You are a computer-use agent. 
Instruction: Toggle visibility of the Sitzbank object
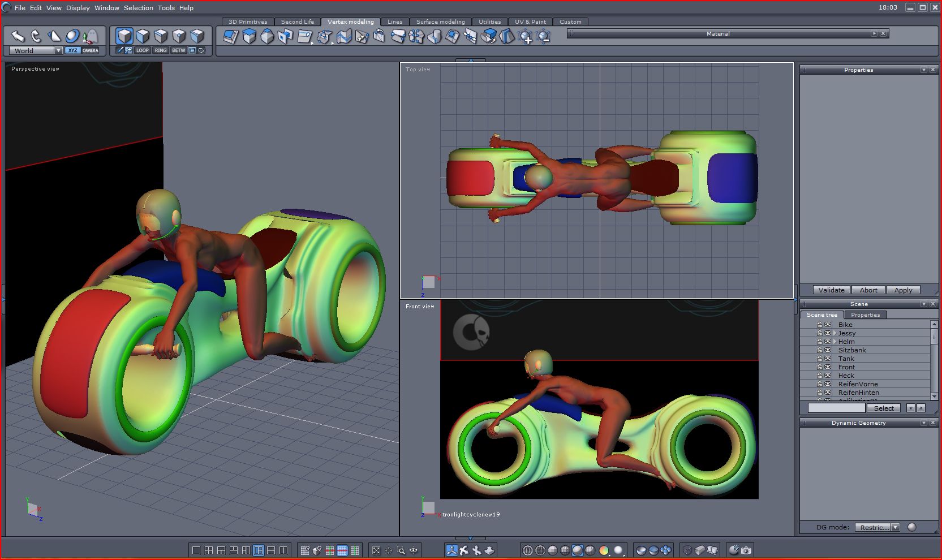click(828, 350)
